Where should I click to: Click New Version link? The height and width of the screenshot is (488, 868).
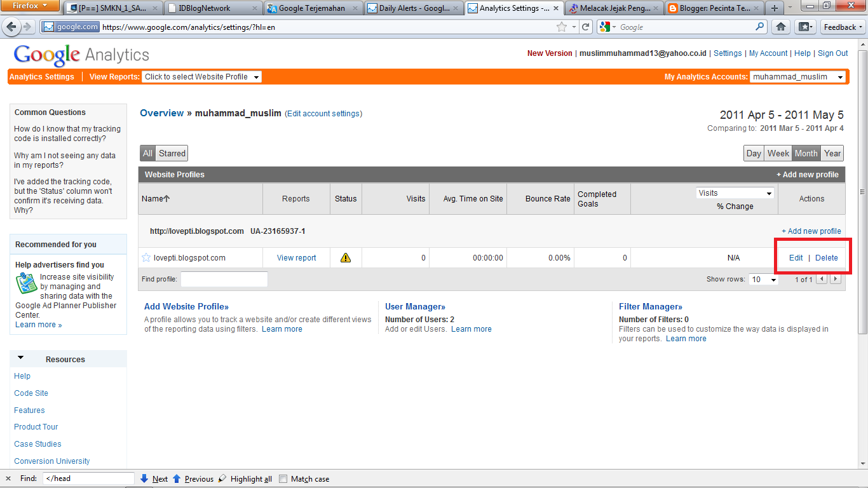click(550, 53)
